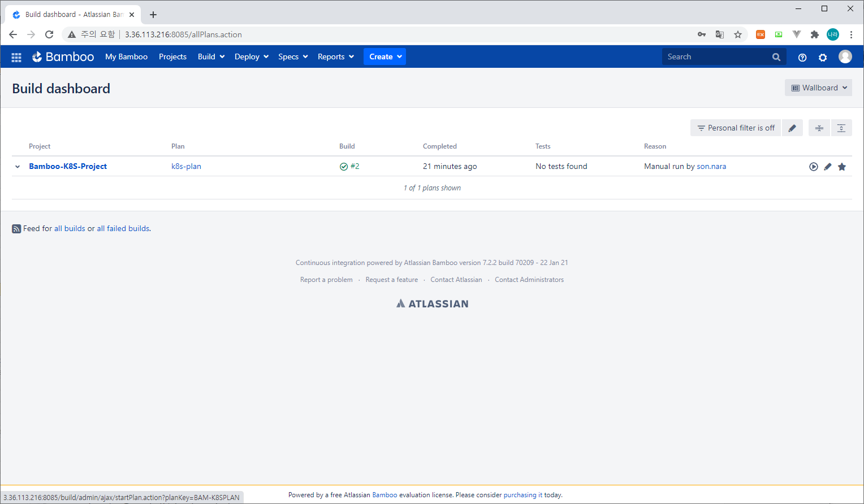864x504 pixels.
Task: Toggle the Personal filter button
Action: click(736, 128)
